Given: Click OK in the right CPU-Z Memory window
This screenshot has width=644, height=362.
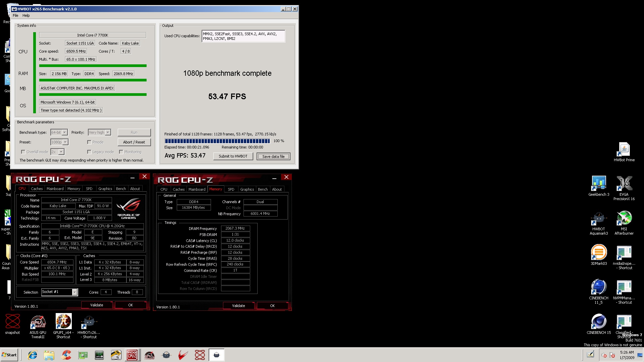Looking at the screenshot, I should (272, 306).
